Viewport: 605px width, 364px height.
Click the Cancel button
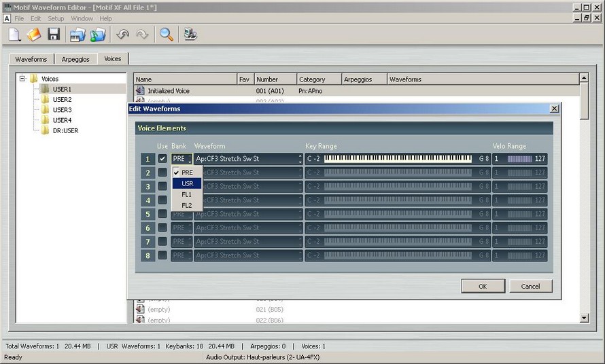(x=530, y=286)
